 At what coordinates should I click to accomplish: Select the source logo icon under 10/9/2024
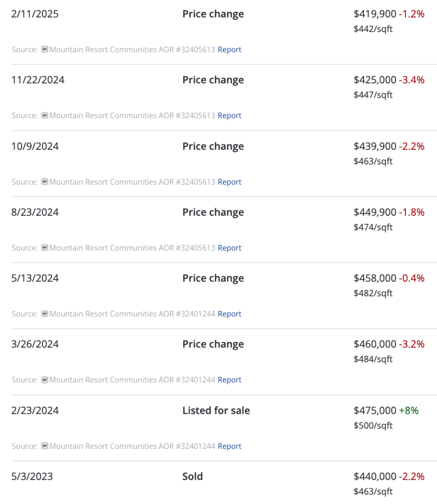[44, 182]
